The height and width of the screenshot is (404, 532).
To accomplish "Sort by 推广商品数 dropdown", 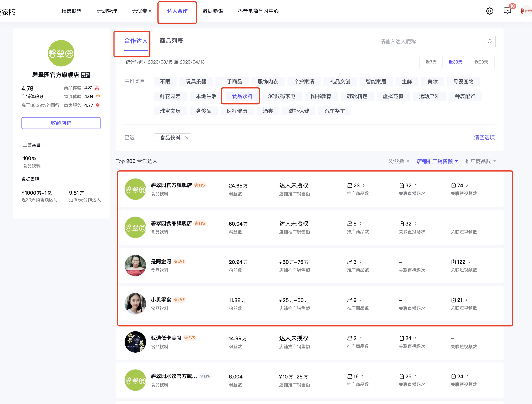I will [x=481, y=161].
